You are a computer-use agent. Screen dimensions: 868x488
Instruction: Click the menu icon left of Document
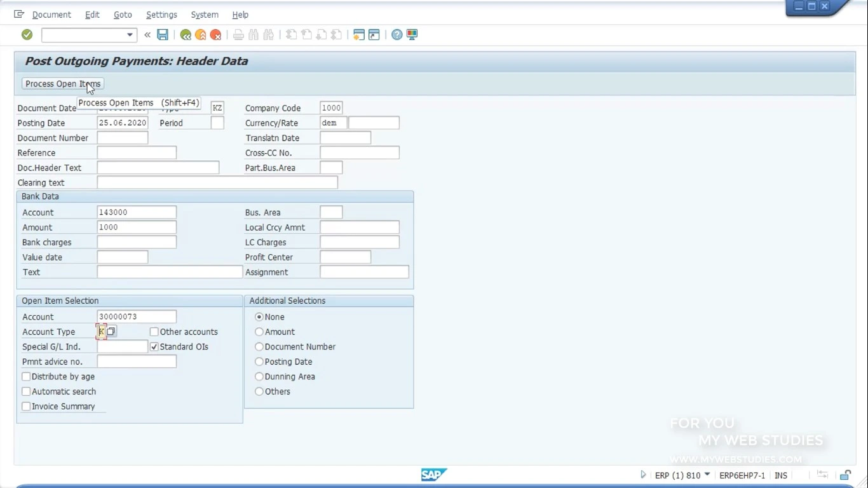19,14
